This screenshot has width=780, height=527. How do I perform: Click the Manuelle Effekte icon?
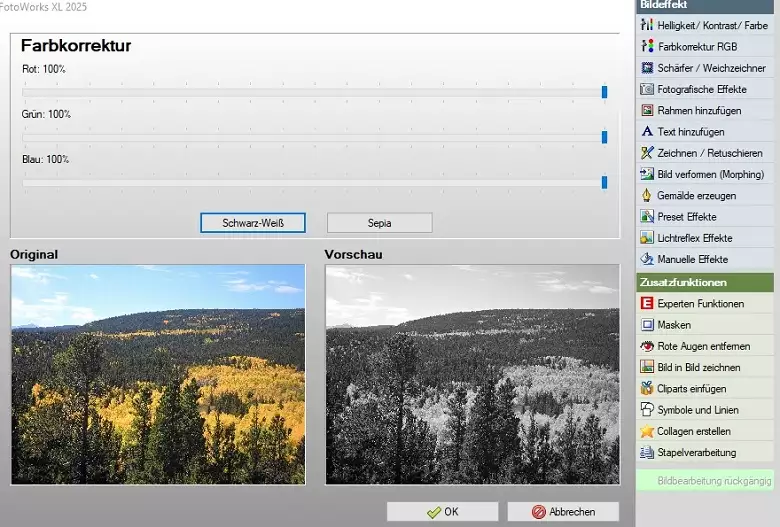click(x=647, y=259)
